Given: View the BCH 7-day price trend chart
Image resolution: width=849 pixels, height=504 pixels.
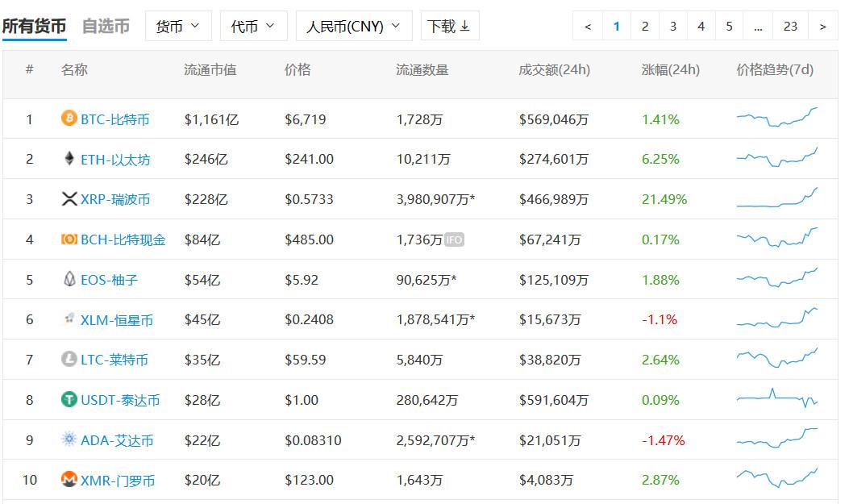Looking at the screenshot, I should coord(777,237).
